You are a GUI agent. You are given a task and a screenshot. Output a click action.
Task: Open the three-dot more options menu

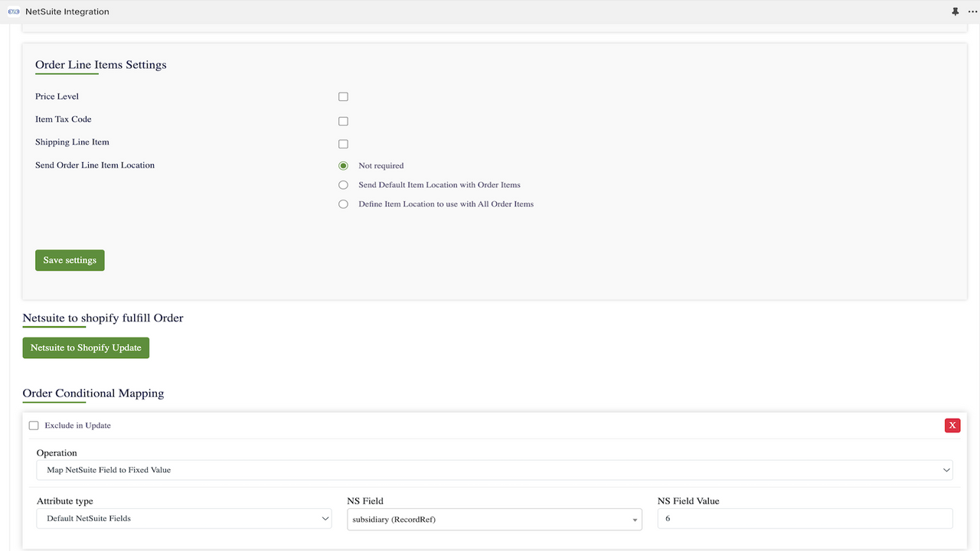point(972,11)
